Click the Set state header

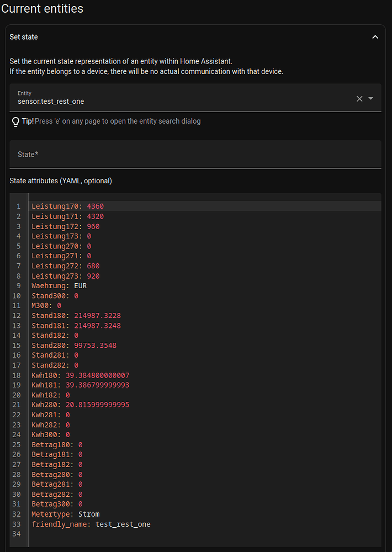24,37
